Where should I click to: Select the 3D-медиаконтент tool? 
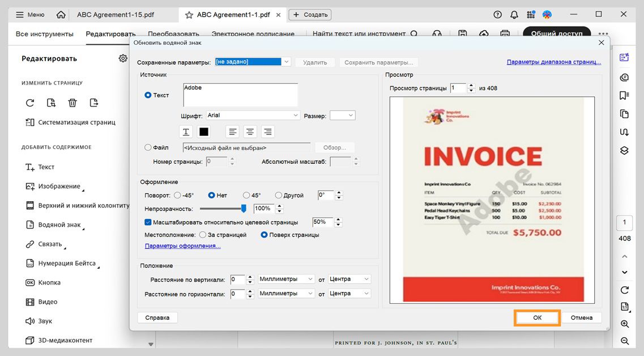tap(59, 340)
